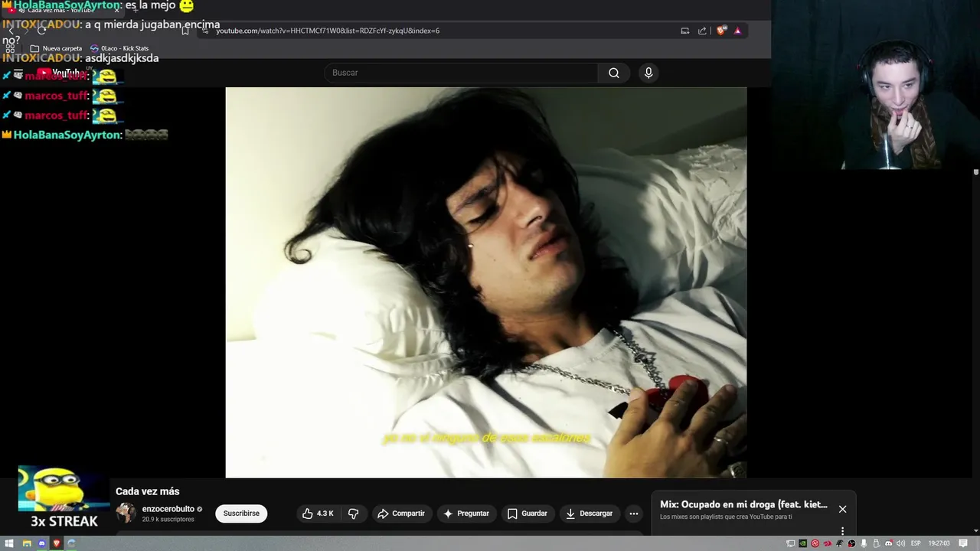Click the 'Cada vez más' video title

click(147, 491)
